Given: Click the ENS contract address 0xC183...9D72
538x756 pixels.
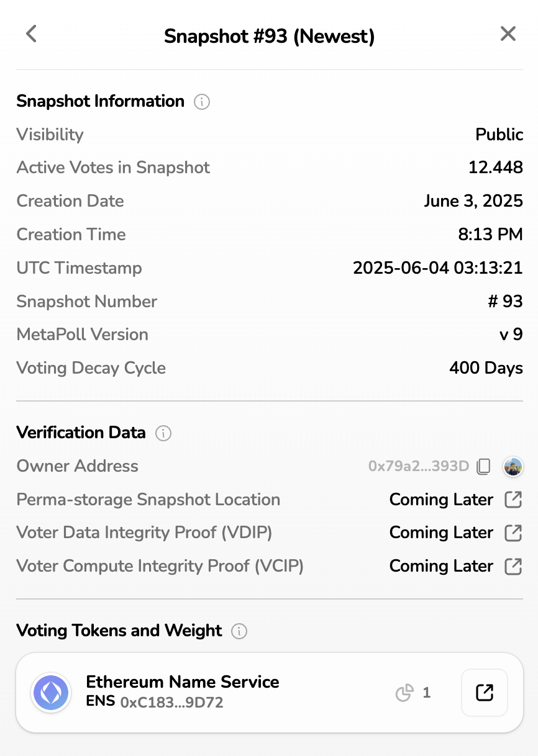Looking at the screenshot, I should coord(171,703).
